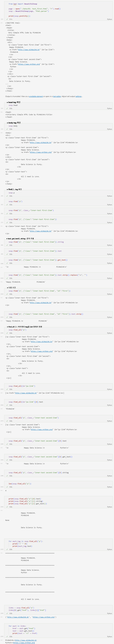Click the success checkmark under the soup.p cell

click(x=7, y=196)
